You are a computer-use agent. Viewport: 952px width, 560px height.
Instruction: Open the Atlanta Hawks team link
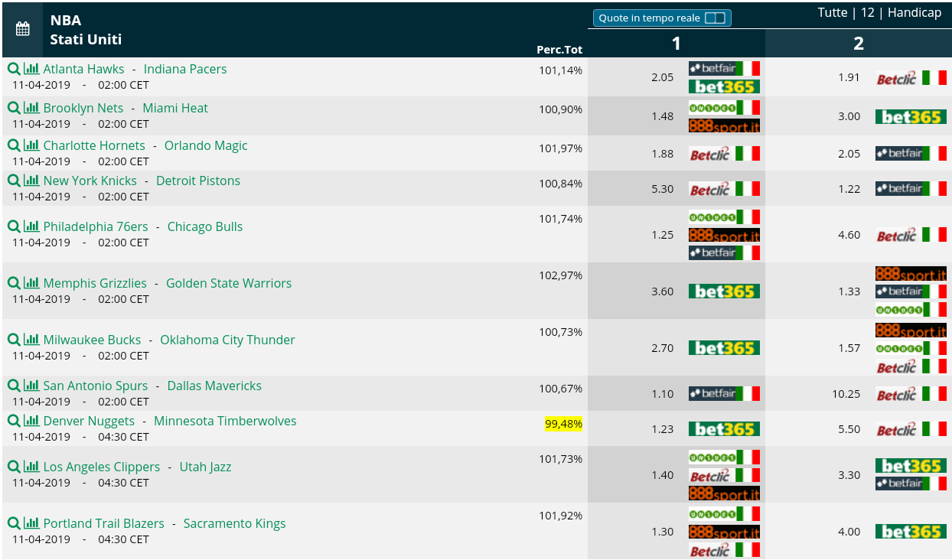(84, 69)
